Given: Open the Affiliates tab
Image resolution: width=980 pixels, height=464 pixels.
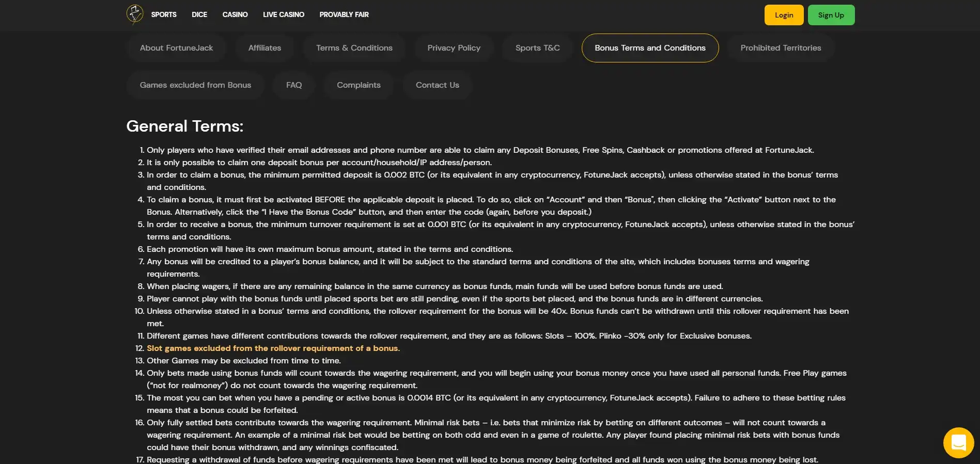Looking at the screenshot, I should coord(265,48).
